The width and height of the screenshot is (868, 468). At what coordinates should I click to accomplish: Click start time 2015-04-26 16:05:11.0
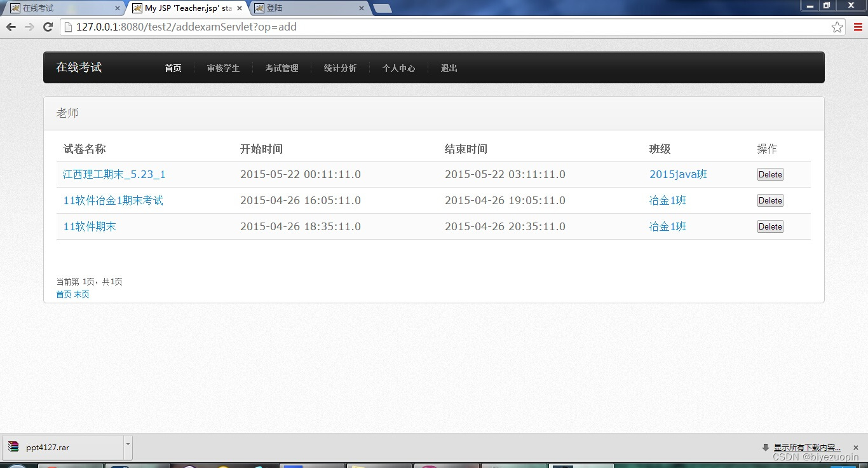[301, 200]
